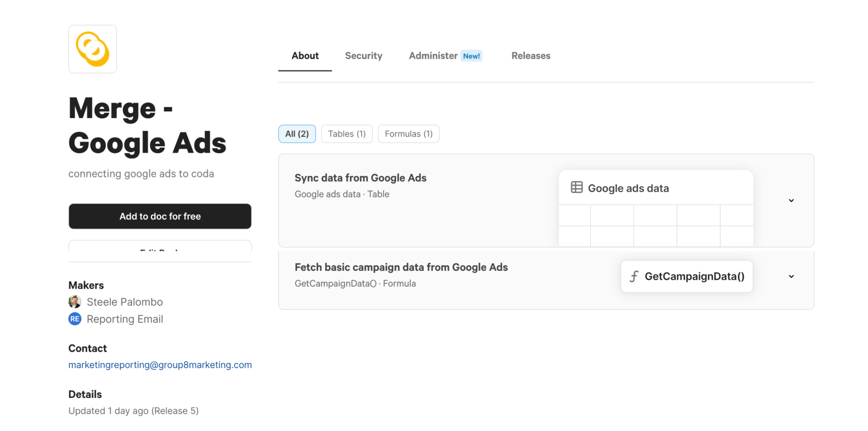Screen dimensions: 868x431
Task: Click the RE avatar for Reporting Email
Action: (75, 319)
